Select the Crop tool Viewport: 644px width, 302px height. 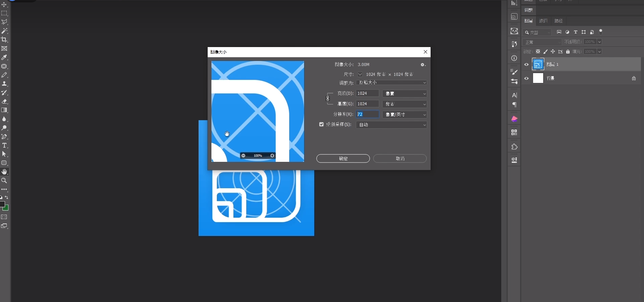point(4,40)
